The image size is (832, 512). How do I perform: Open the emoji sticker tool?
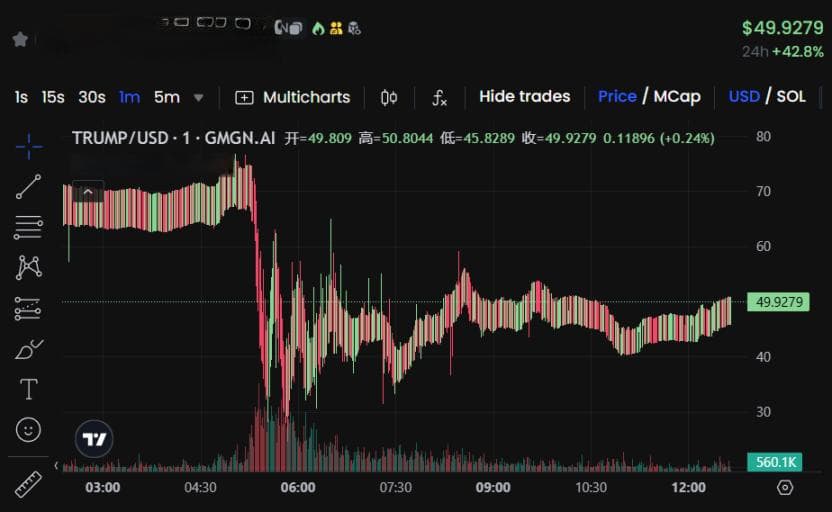[x=28, y=429]
